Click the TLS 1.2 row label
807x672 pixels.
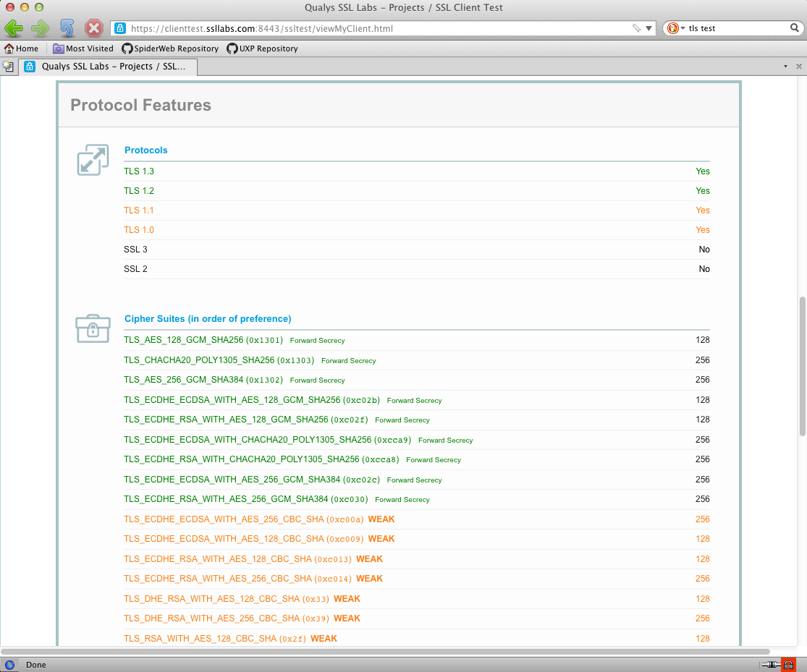click(138, 191)
